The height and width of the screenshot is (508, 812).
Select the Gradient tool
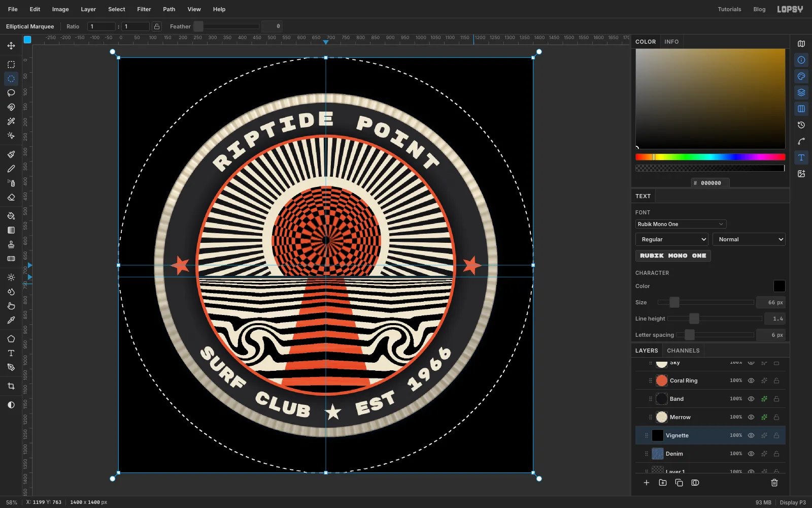coord(11,230)
